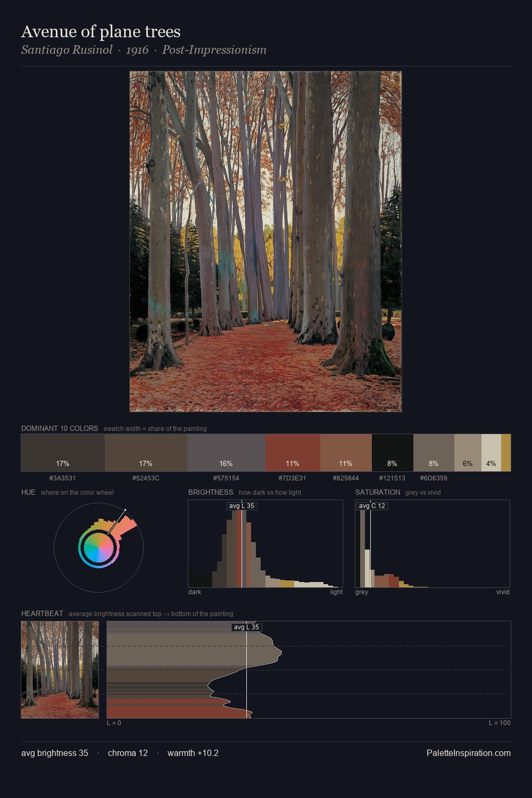Click the hex code '#6D6359'

point(434,478)
